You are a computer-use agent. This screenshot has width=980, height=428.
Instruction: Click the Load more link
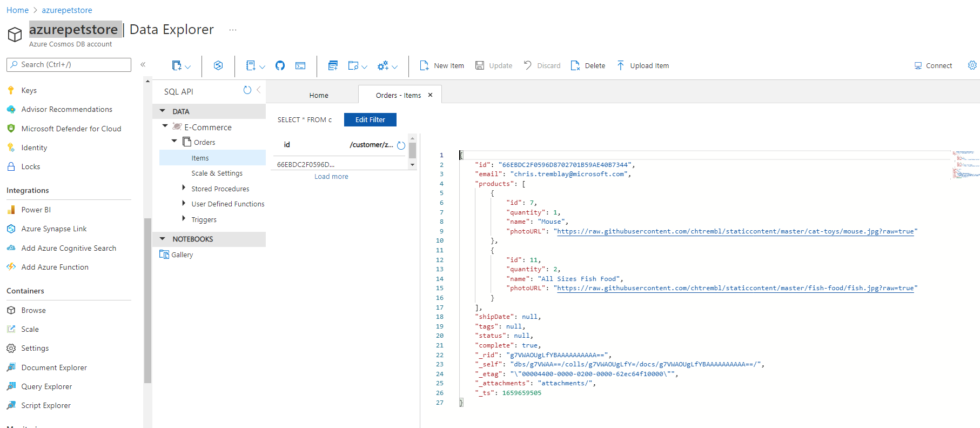coord(331,177)
